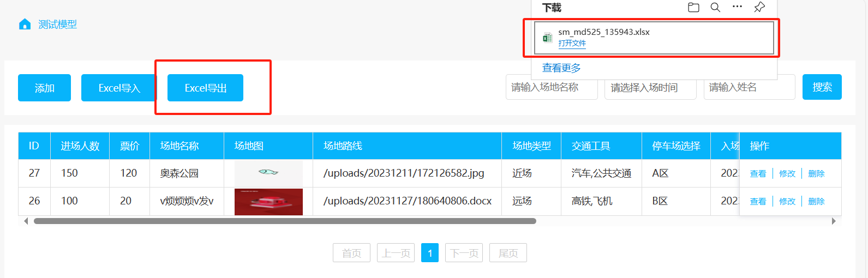Click the left arrow of horizontal scrollbar

pos(26,221)
